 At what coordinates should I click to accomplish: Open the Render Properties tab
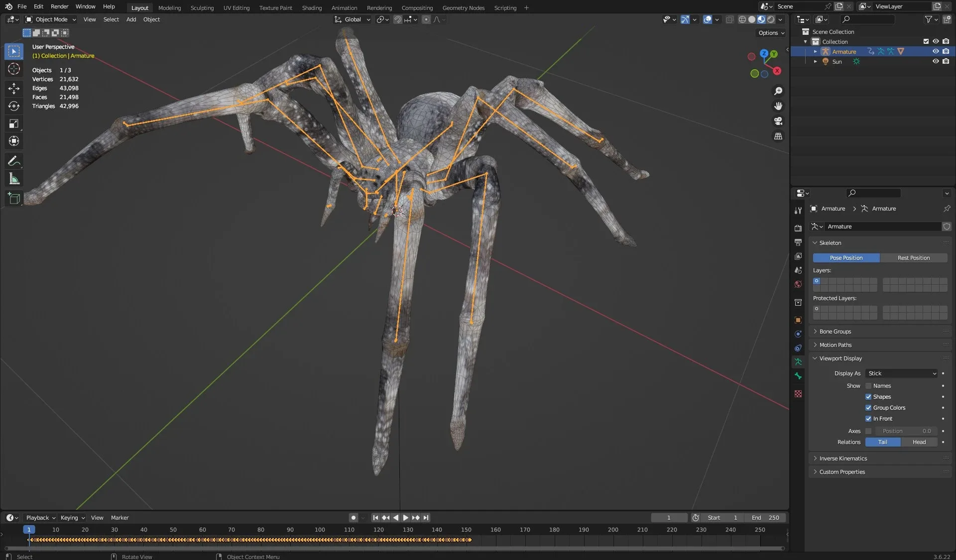[798, 227]
